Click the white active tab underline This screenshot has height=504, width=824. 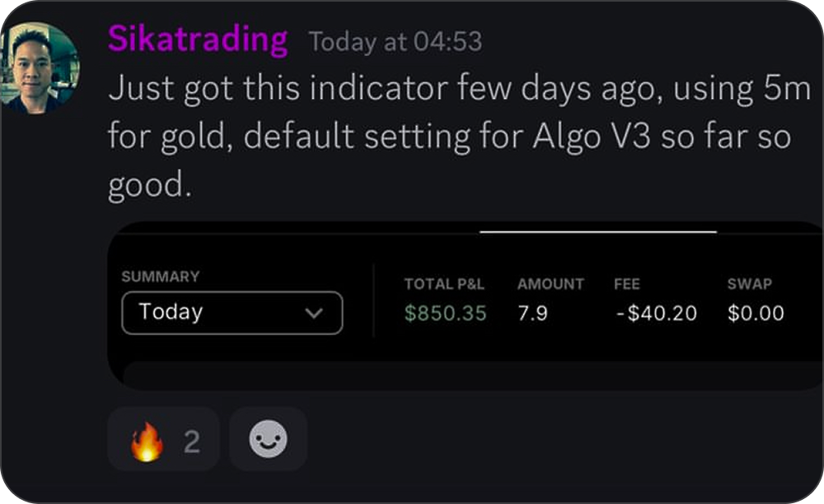coord(598,231)
